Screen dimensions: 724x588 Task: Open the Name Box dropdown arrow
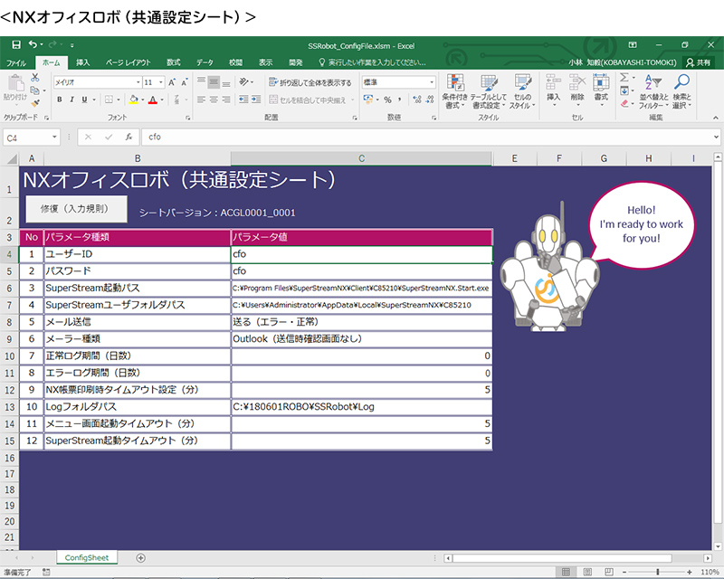54,138
